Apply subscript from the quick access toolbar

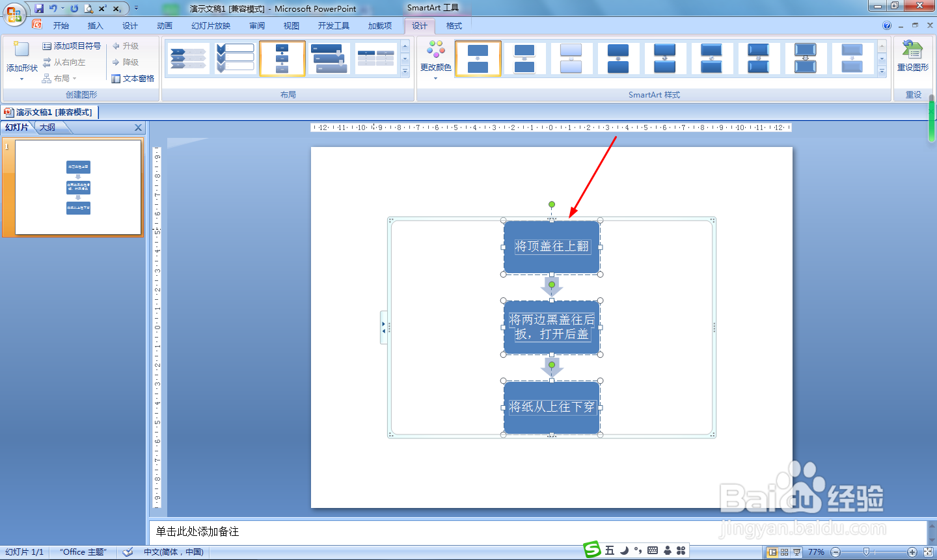pos(117,8)
